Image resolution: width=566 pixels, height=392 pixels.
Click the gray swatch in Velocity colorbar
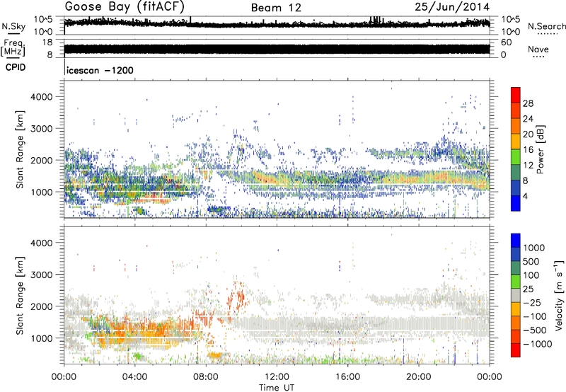pyautogui.click(x=516, y=296)
